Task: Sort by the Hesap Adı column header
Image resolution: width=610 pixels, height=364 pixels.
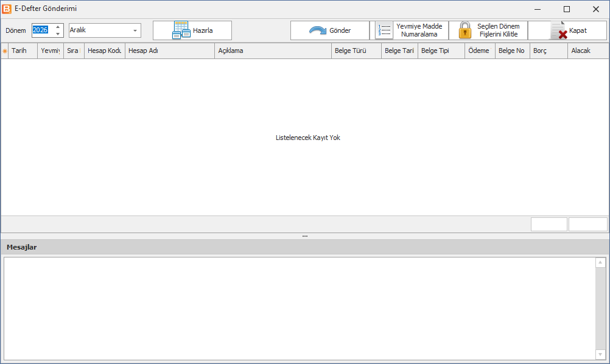Action: pyautogui.click(x=170, y=51)
